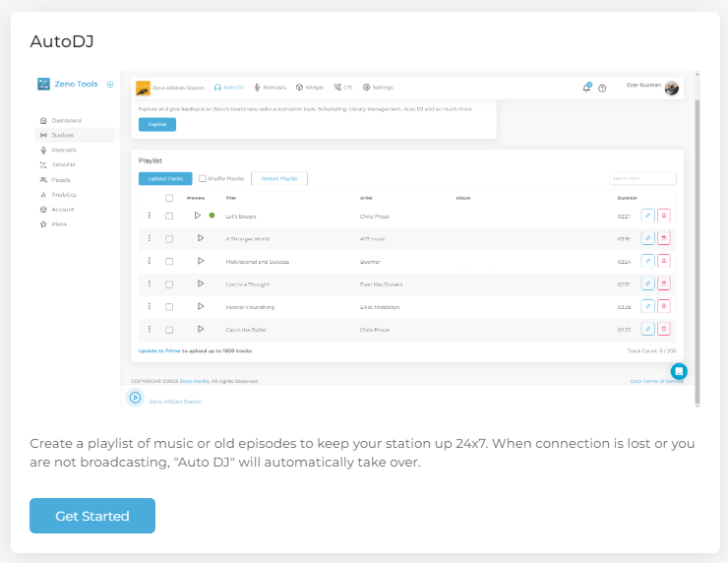Screen dimensions: 728x563
Task: Delete the Catch the Bullet track
Action: pos(664,329)
